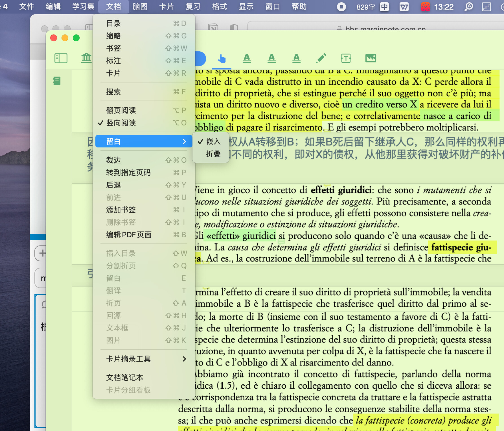Viewport: 504px width, 431px height.
Task: Click the clock showing 13:22
Action: coord(444,7)
